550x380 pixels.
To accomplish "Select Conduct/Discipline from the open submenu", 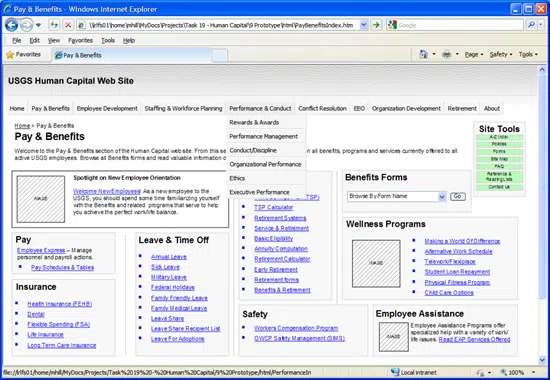I will 253,150.
